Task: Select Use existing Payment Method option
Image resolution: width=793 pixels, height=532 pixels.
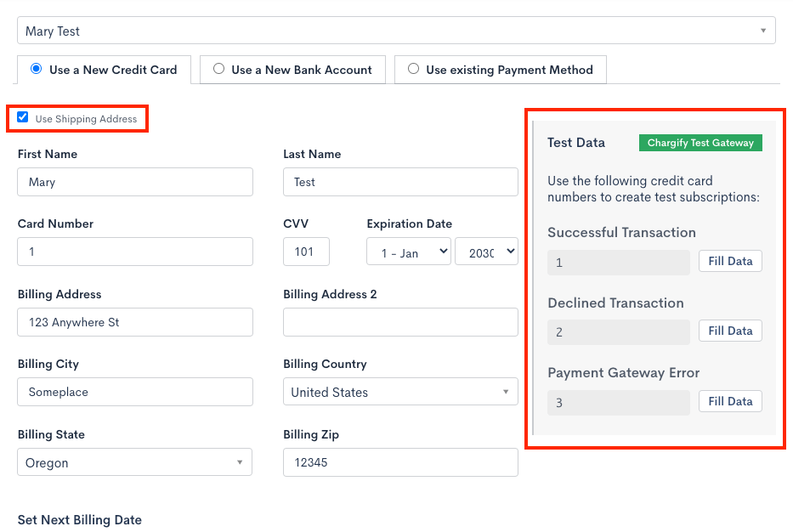Action: [414, 69]
